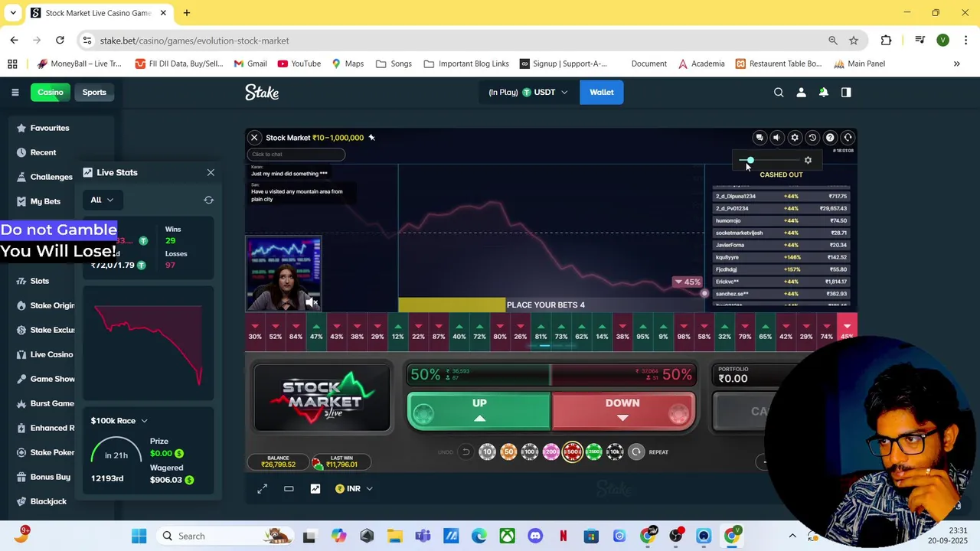Click the game sound speaker icon
The height and width of the screenshot is (551, 980).
(776, 138)
